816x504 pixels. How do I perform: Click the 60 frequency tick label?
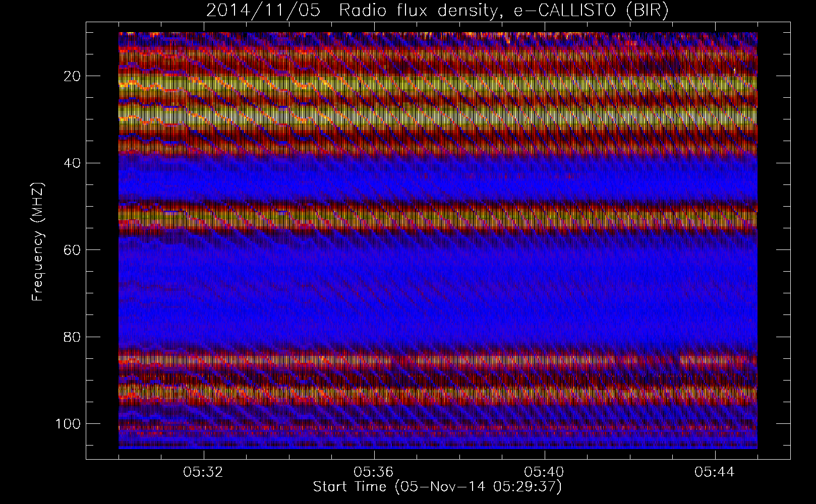tap(73, 249)
